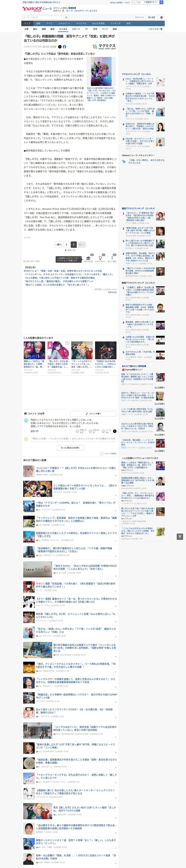The image size is (186, 868).
Task: Click the magnifier icon beside the keyword field
Action: click(x=66, y=18)
